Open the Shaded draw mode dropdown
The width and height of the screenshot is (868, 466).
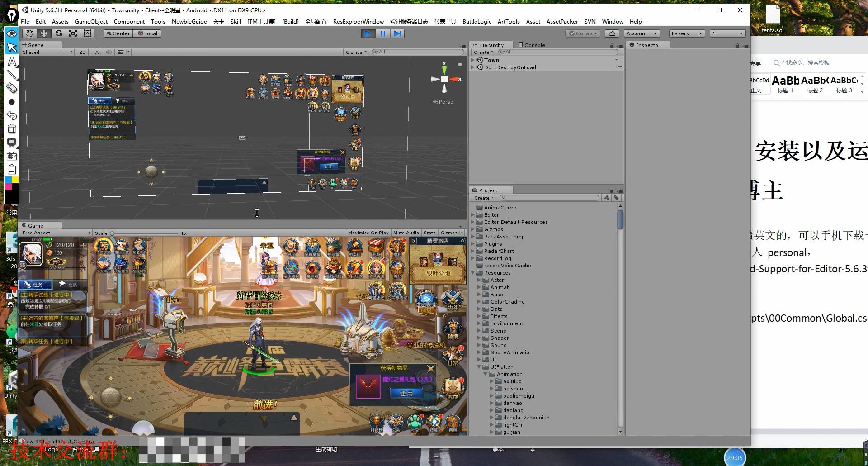47,52
